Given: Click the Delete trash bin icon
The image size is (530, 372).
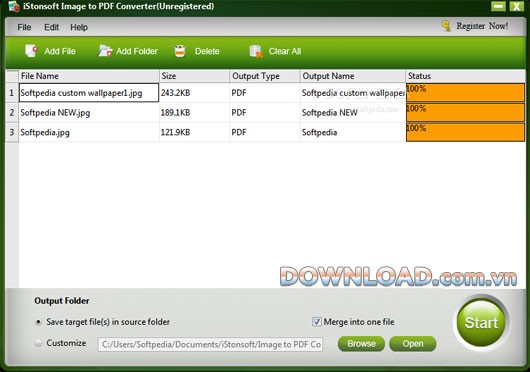Looking at the screenshot, I should coord(180,51).
